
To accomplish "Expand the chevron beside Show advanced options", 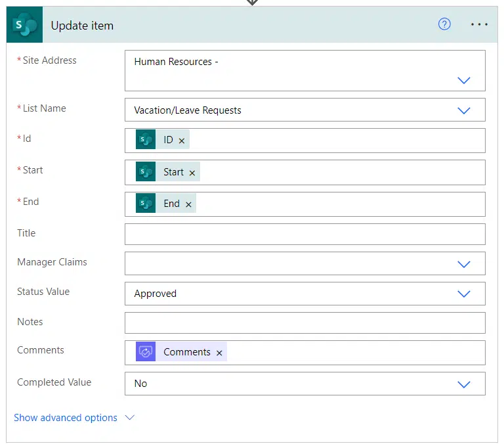I will tap(129, 417).
